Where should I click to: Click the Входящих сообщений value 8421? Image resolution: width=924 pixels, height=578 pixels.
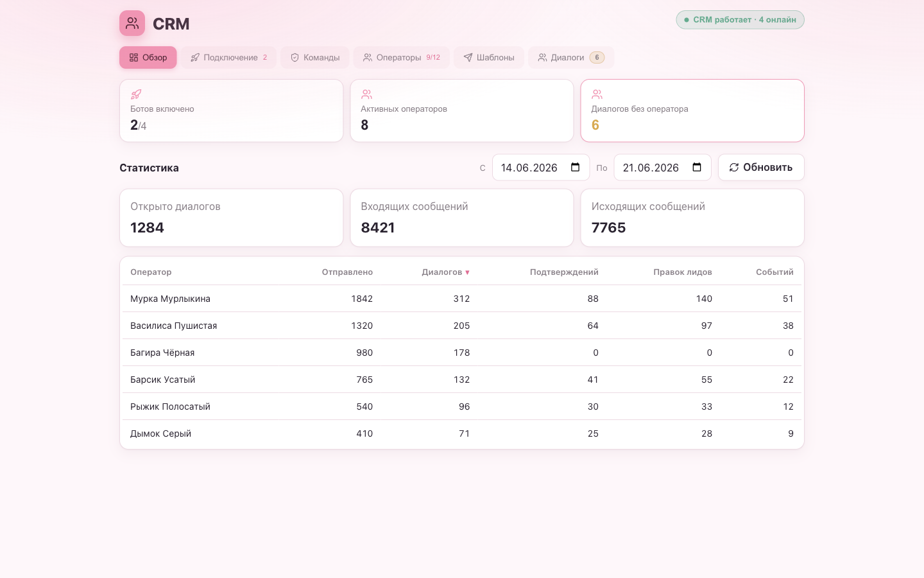(378, 228)
